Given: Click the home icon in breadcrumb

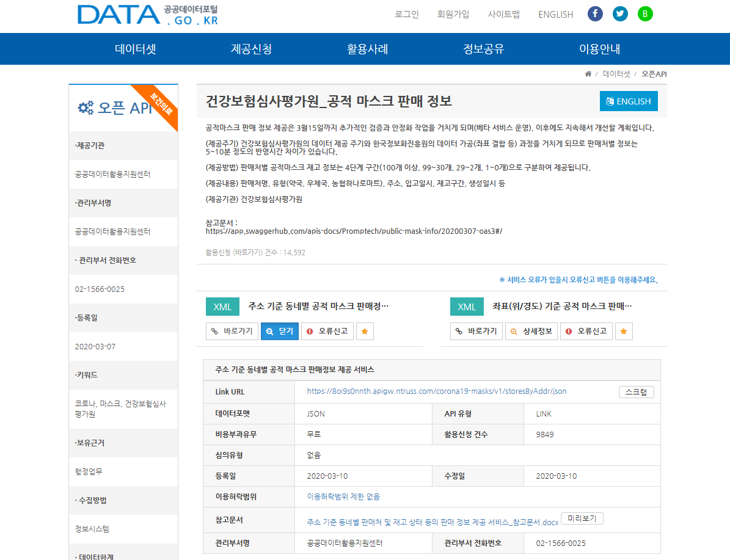Looking at the screenshot, I should [x=588, y=73].
